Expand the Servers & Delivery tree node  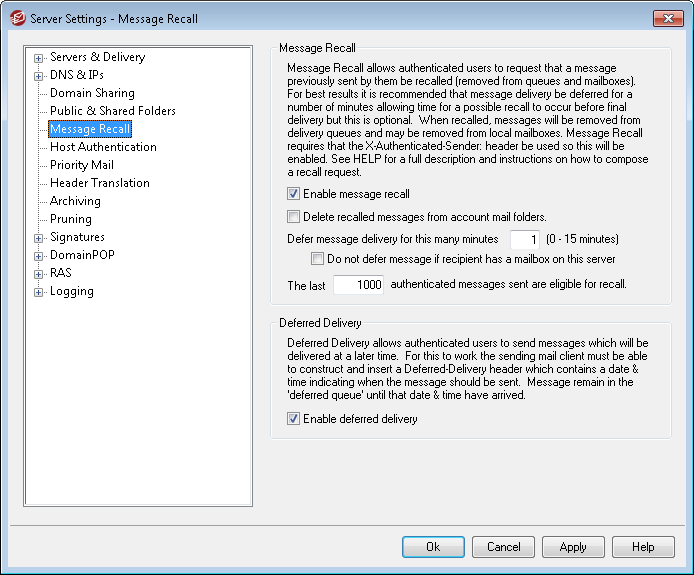[x=39, y=58]
